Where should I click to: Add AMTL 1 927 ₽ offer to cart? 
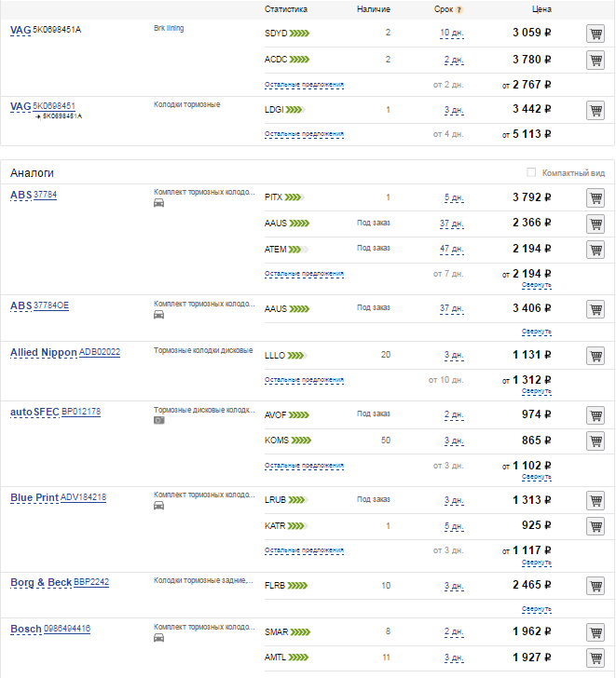(595, 658)
